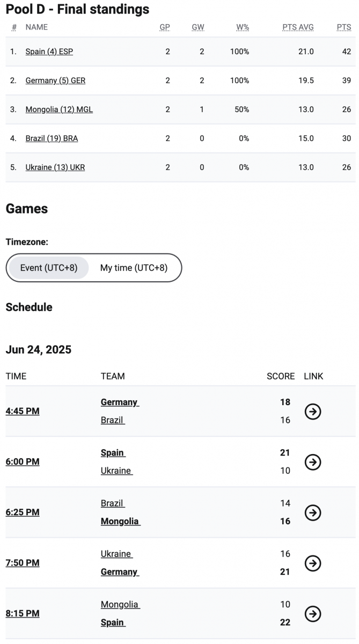The height and width of the screenshot is (644, 359).
Task: Click the 4:45 PM game time link
Action: [x=23, y=412]
